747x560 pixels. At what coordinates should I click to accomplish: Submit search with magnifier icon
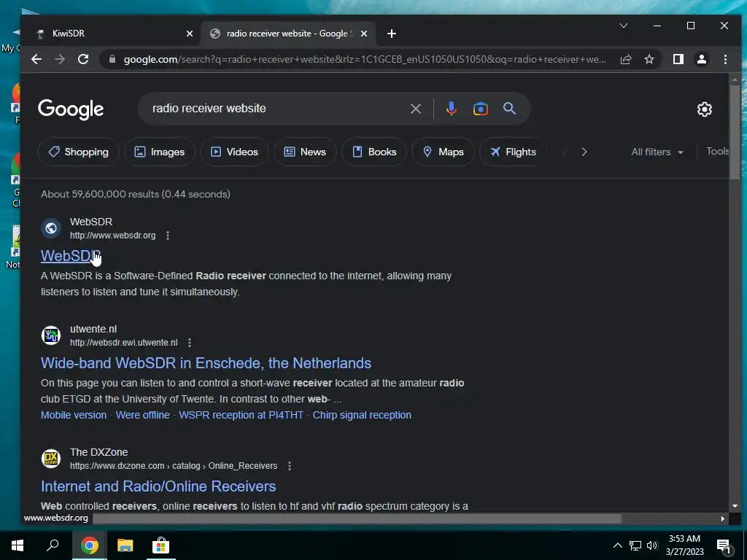click(x=509, y=109)
